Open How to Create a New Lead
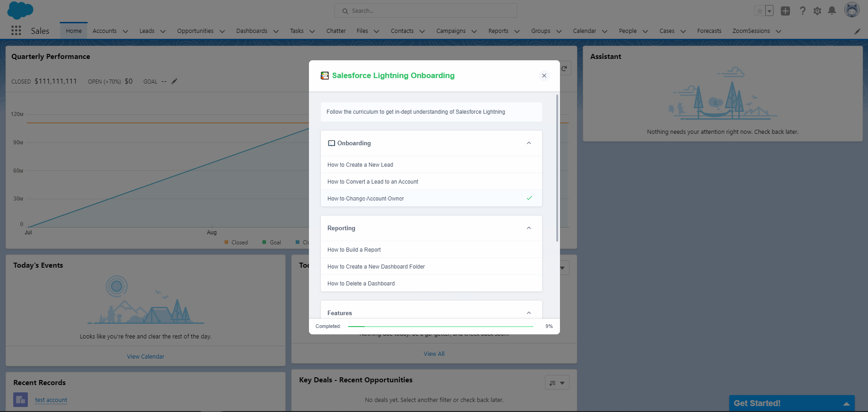The width and height of the screenshot is (868, 412). coord(431,165)
